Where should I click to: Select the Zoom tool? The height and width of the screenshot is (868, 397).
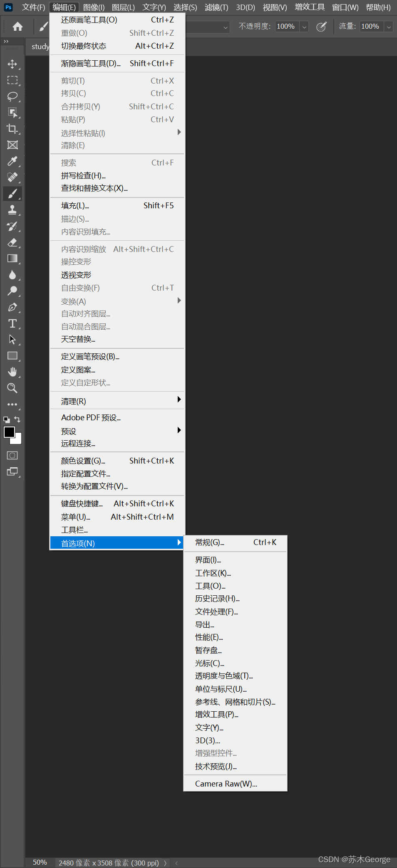coord(12,388)
